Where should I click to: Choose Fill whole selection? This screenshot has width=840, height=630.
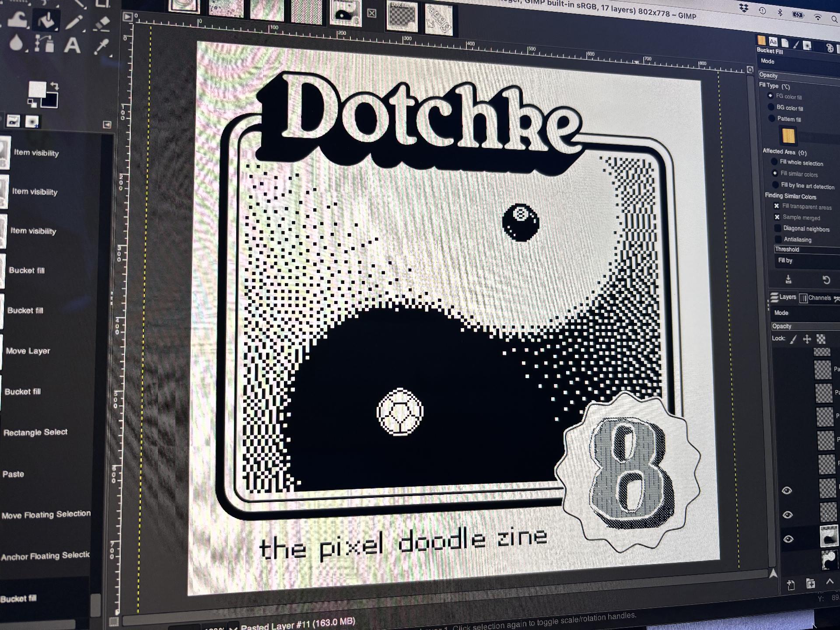pyautogui.click(x=774, y=162)
